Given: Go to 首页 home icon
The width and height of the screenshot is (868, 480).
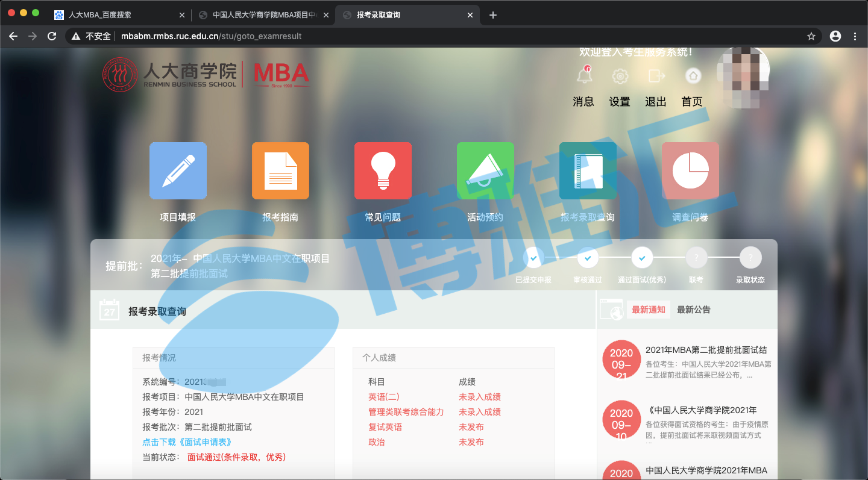Looking at the screenshot, I should 693,76.
